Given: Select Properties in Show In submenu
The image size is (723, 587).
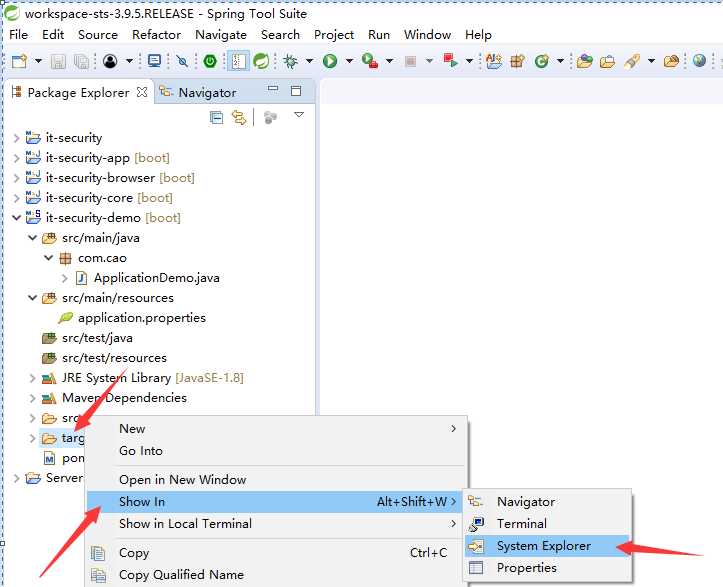Looking at the screenshot, I should [x=547, y=568].
